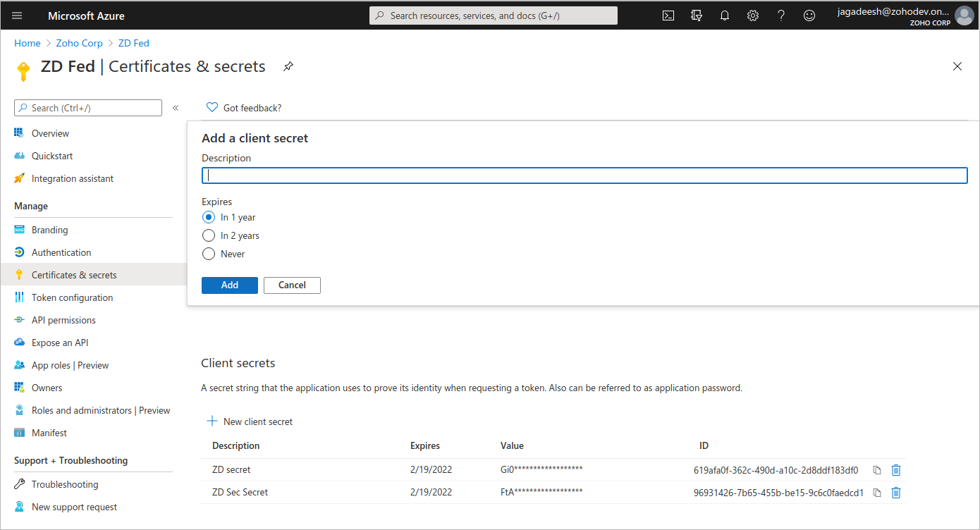Open Cloud Shell from top bar
Viewport: 980px width, 530px height.
point(668,16)
